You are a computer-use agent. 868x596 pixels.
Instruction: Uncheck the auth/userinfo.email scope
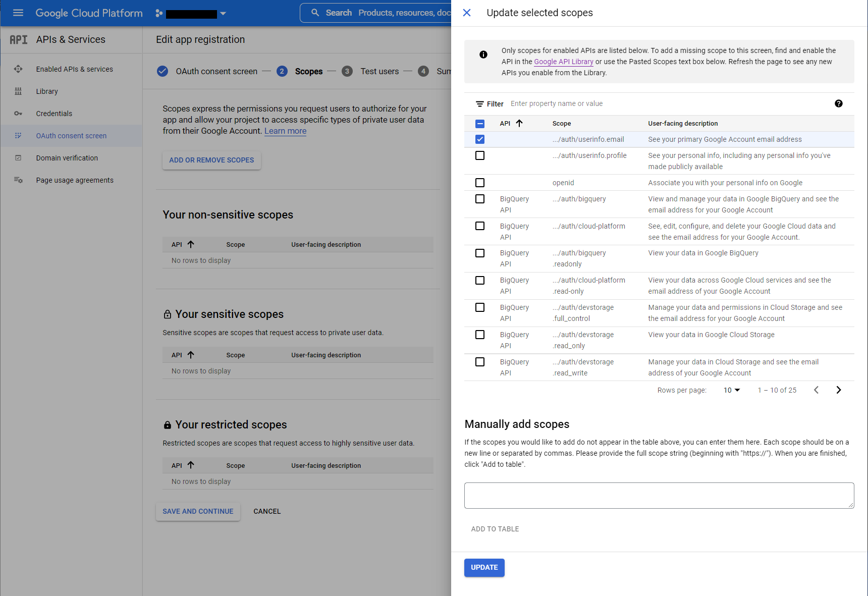click(x=480, y=139)
